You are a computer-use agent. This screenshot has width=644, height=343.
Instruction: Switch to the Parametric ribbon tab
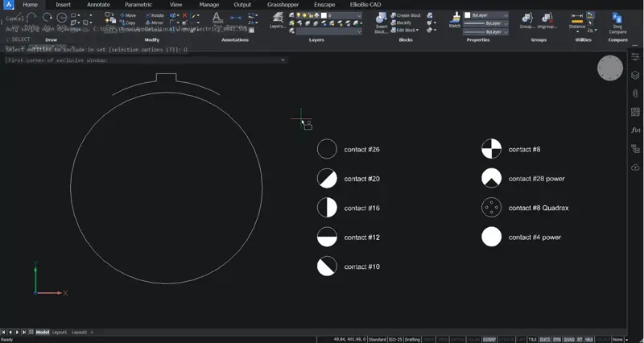click(x=138, y=5)
